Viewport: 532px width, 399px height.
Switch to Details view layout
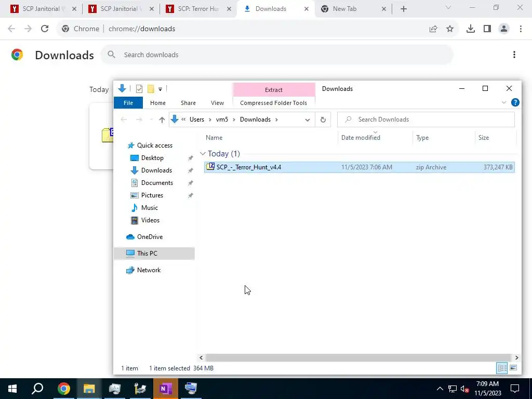click(x=502, y=368)
